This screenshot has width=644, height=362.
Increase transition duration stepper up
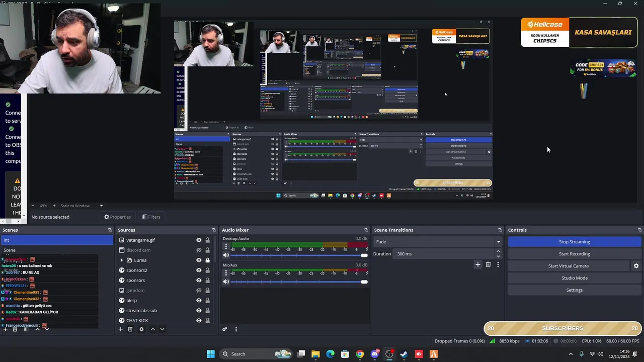499,251
